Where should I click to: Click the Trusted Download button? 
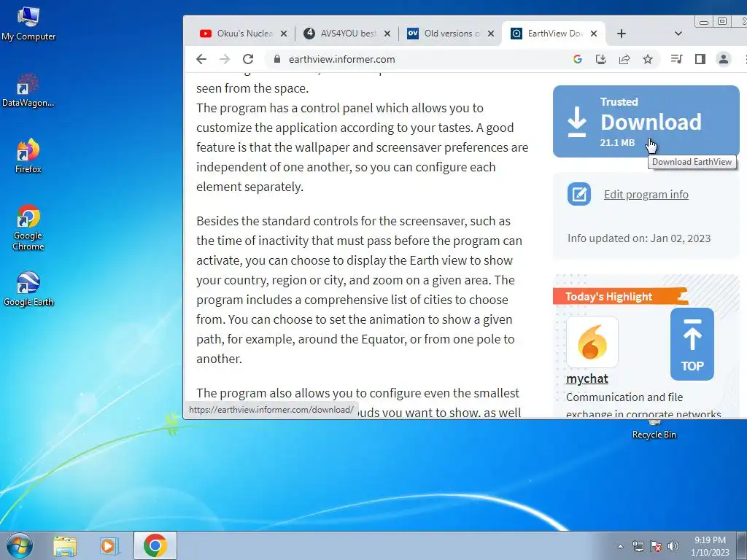point(646,122)
